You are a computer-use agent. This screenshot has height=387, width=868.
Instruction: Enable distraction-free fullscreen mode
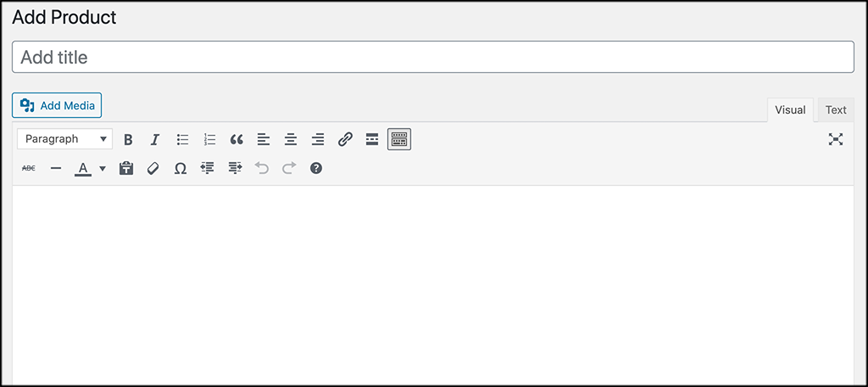point(835,140)
